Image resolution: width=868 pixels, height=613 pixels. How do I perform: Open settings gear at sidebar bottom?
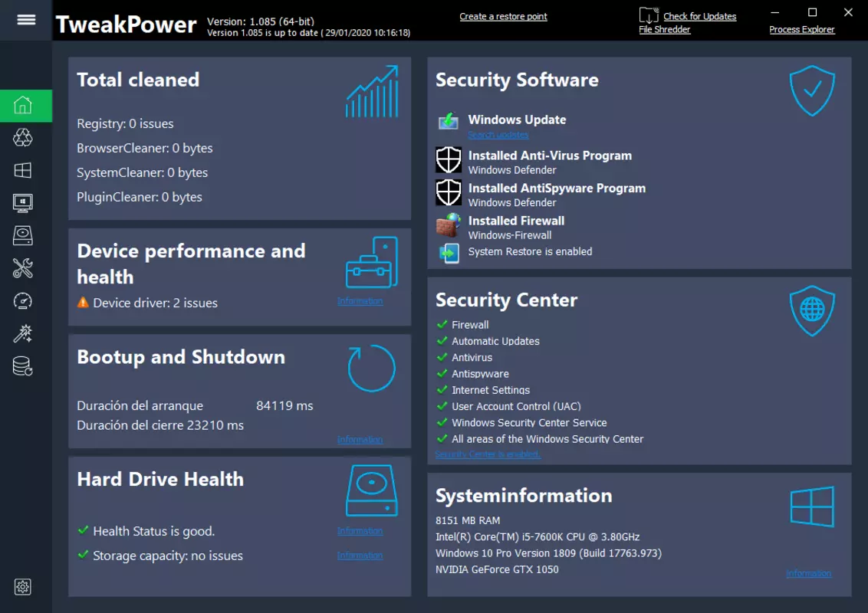point(23,586)
